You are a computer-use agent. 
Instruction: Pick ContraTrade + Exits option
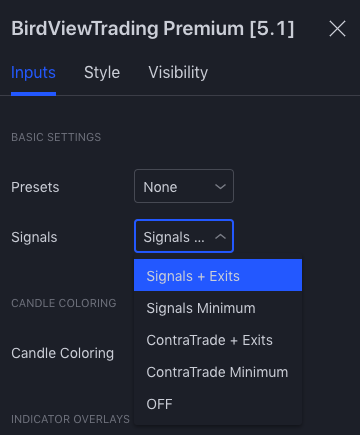point(218,340)
